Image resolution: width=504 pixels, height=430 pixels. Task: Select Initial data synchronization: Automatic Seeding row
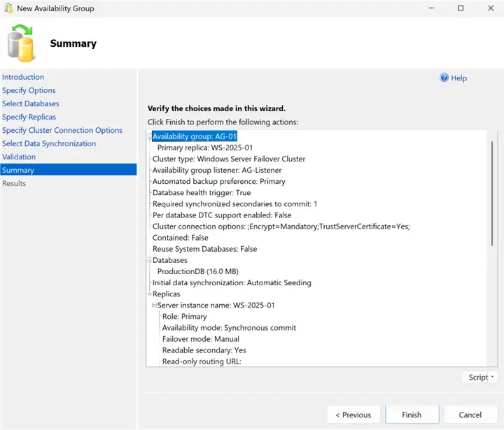(232, 282)
